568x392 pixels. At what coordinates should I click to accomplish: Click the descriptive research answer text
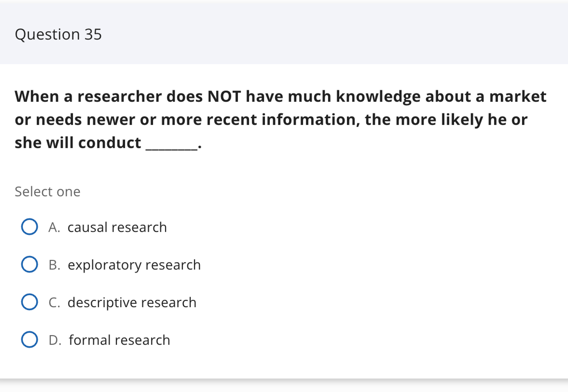pos(132,302)
